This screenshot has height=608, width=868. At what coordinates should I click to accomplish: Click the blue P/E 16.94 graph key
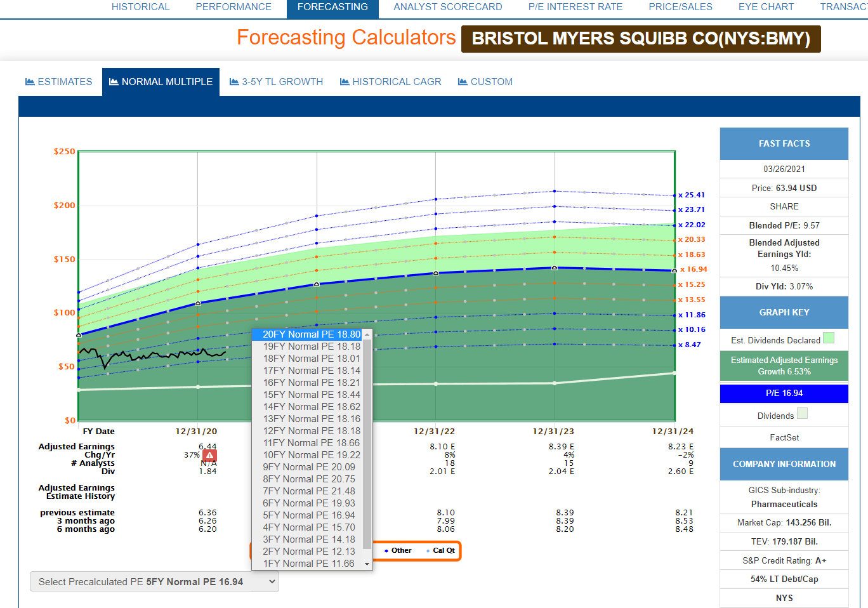click(784, 393)
